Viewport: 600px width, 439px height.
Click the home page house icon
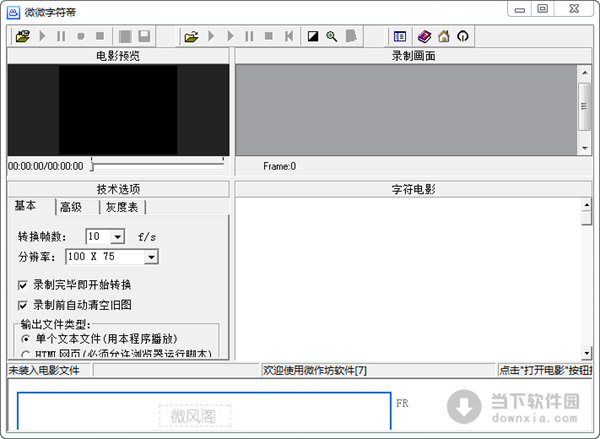coord(444,36)
